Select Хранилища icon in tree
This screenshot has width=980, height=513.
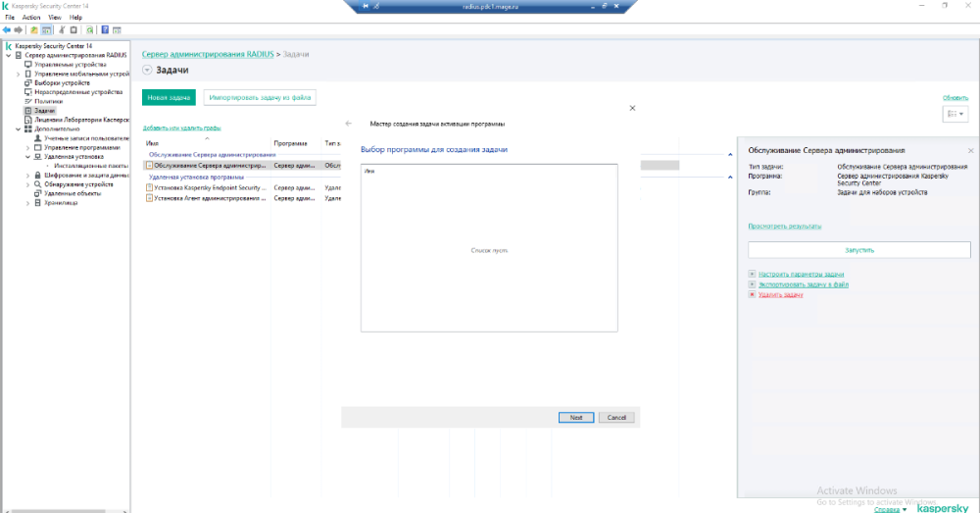click(37, 203)
